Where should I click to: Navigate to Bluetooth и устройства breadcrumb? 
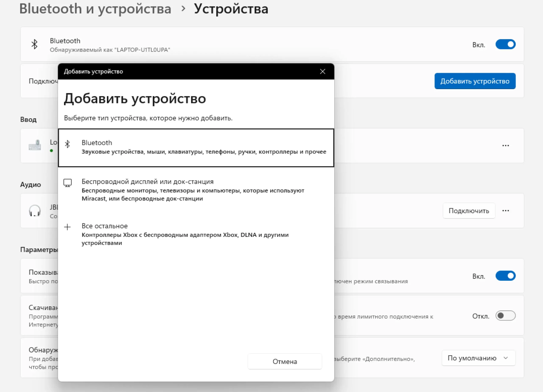95,9
